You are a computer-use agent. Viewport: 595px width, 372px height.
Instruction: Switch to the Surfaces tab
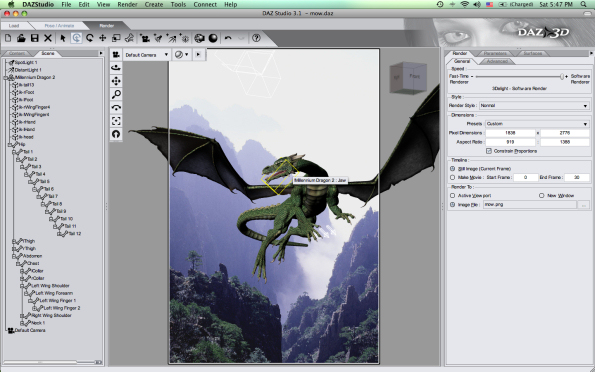(533, 53)
